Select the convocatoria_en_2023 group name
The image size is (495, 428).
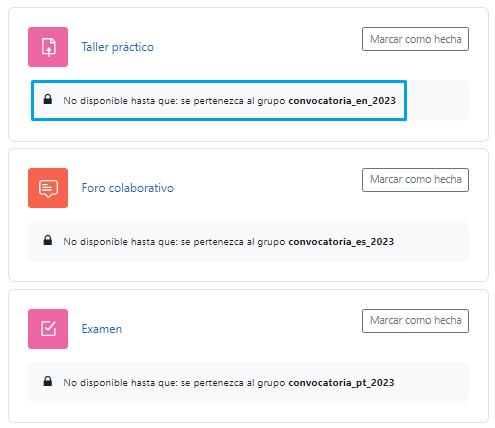(x=342, y=101)
